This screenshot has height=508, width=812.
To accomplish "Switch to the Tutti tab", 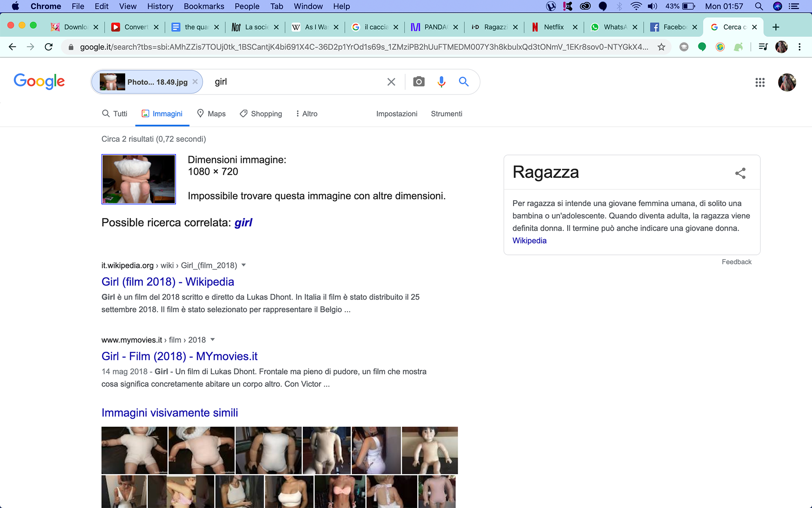I will click(x=115, y=114).
